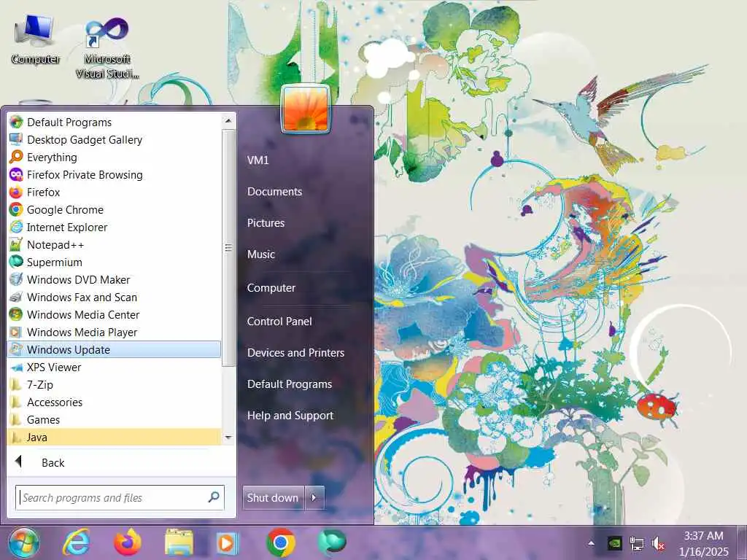Open Supermium from the Start menu list
Image resolution: width=747 pixels, height=560 pixels.
click(114, 262)
